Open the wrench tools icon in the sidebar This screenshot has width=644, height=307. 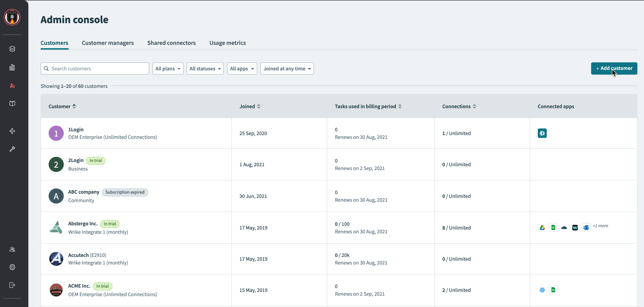pos(12,149)
